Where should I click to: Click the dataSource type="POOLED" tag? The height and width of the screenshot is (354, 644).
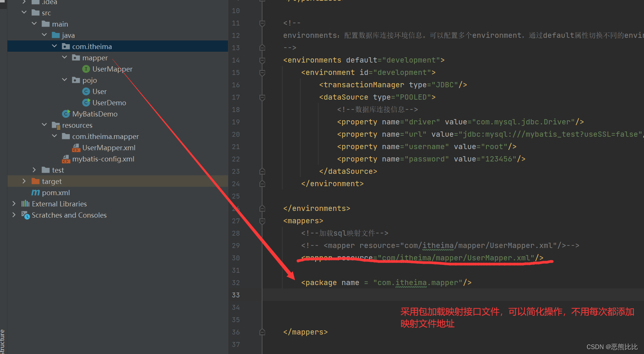[x=377, y=97]
